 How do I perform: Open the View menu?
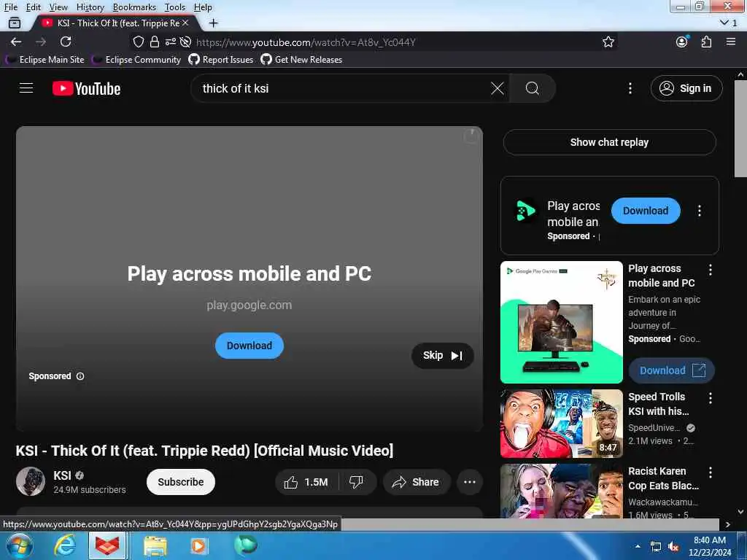click(58, 7)
